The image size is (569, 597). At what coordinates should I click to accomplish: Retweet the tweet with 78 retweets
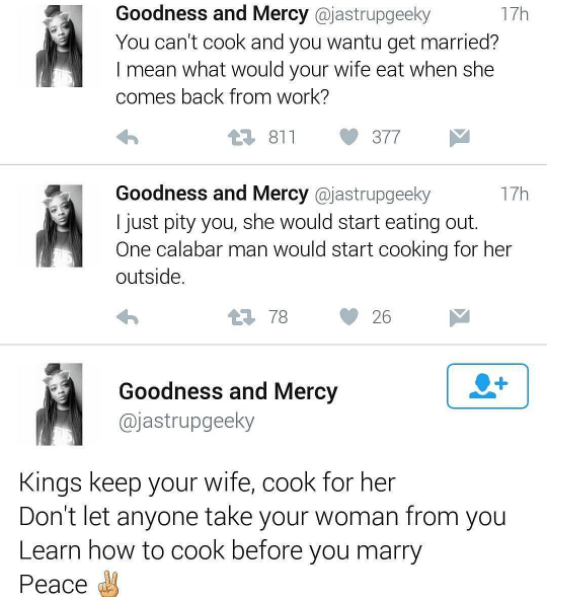241,317
